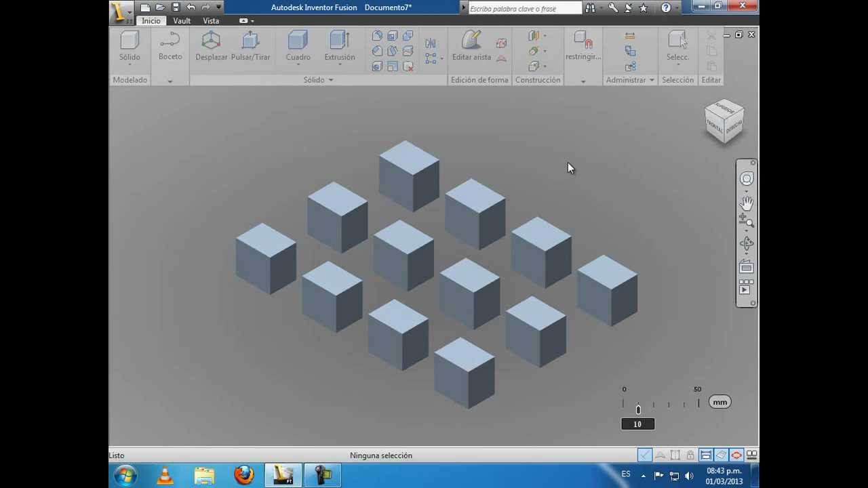This screenshot has width=868, height=488.
Task: Open dropdown next to help icon
Action: point(677,8)
